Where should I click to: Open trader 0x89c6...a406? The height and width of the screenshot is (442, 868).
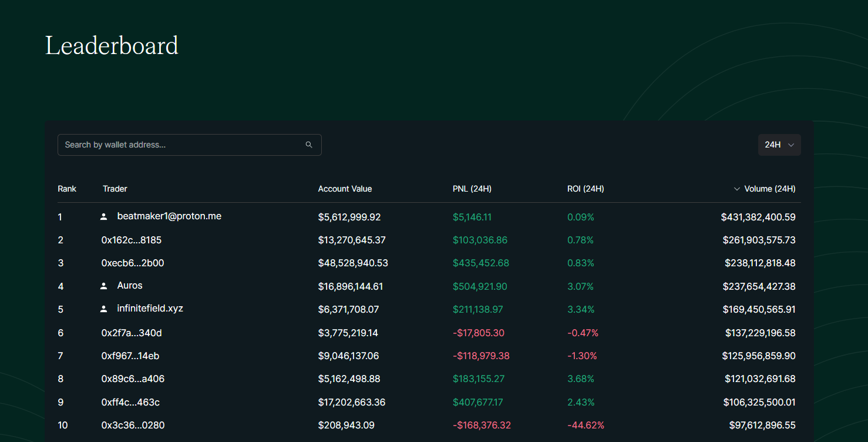coord(133,379)
